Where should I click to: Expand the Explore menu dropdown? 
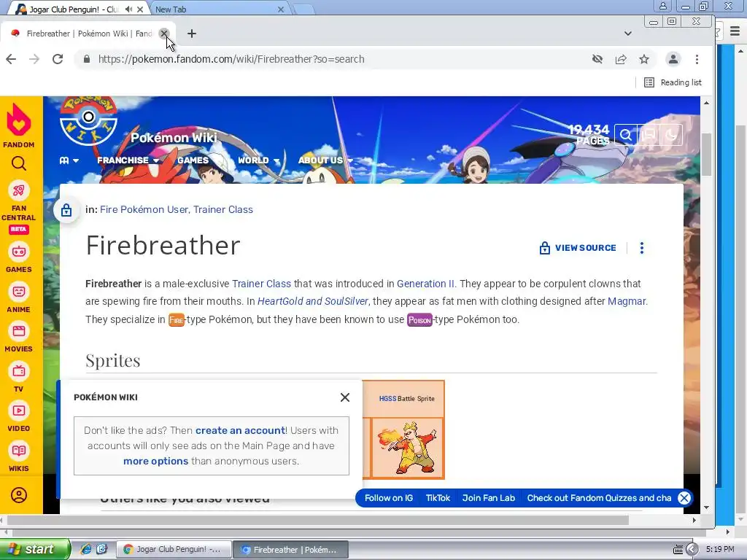coord(69,160)
